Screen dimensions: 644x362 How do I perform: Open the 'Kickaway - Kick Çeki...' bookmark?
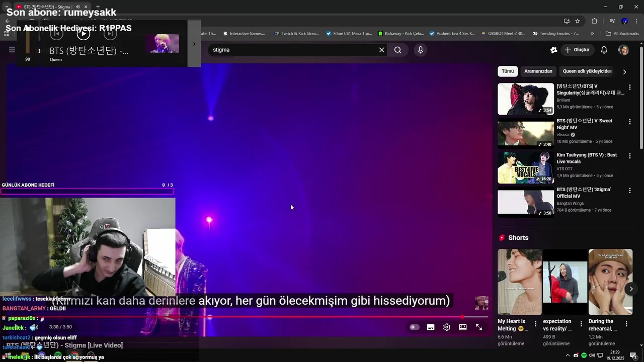click(x=401, y=34)
